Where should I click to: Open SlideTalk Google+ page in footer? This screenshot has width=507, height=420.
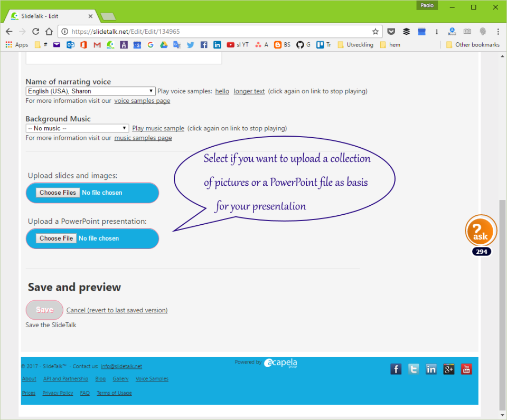(448, 369)
